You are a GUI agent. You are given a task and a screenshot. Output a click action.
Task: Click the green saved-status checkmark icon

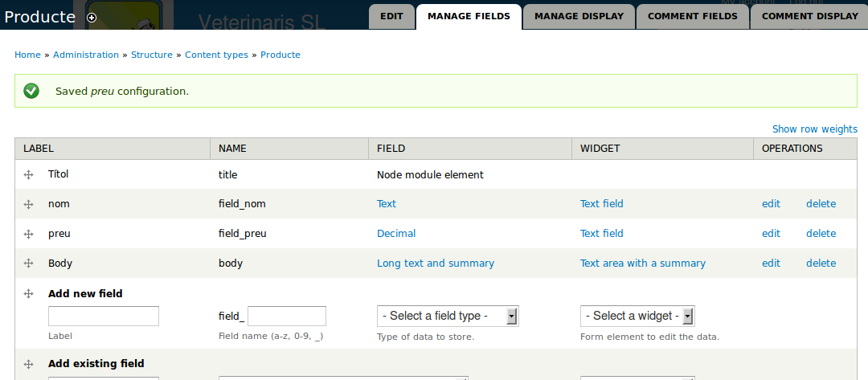31,91
